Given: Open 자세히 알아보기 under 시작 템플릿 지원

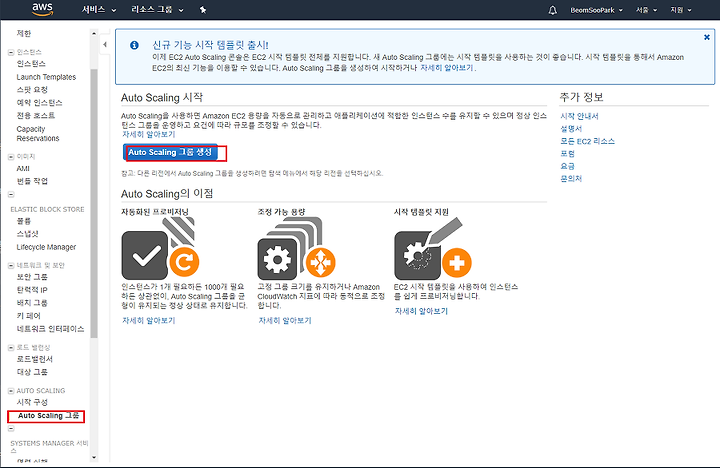Looking at the screenshot, I should click(x=421, y=311).
